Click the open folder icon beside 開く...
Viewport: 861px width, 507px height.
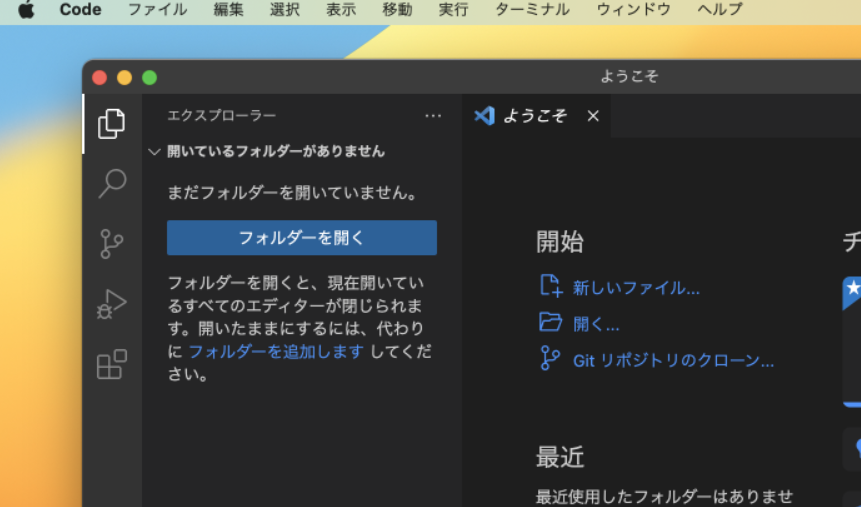point(550,322)
